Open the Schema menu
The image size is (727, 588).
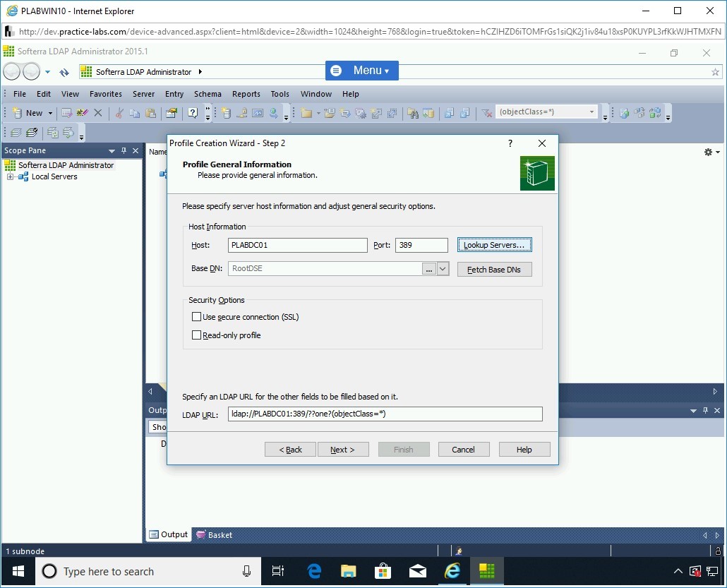point(208,94)
